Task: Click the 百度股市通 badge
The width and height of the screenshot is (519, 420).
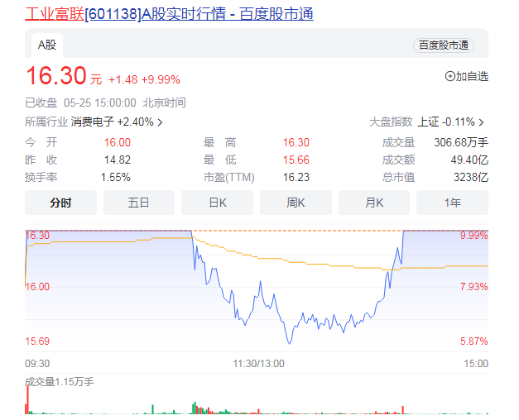Action: (x=444, y=45)
